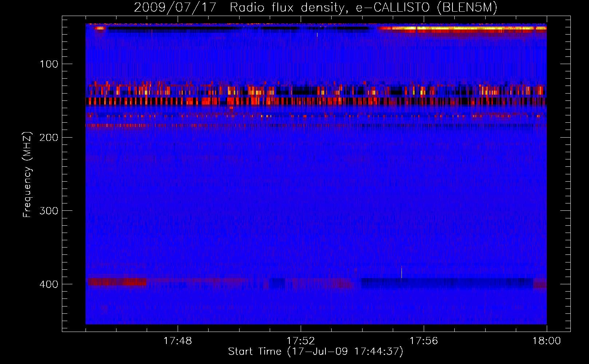Select the 17:52 time axis label
The height and width of the screenshot is (364, 589).
301,341
